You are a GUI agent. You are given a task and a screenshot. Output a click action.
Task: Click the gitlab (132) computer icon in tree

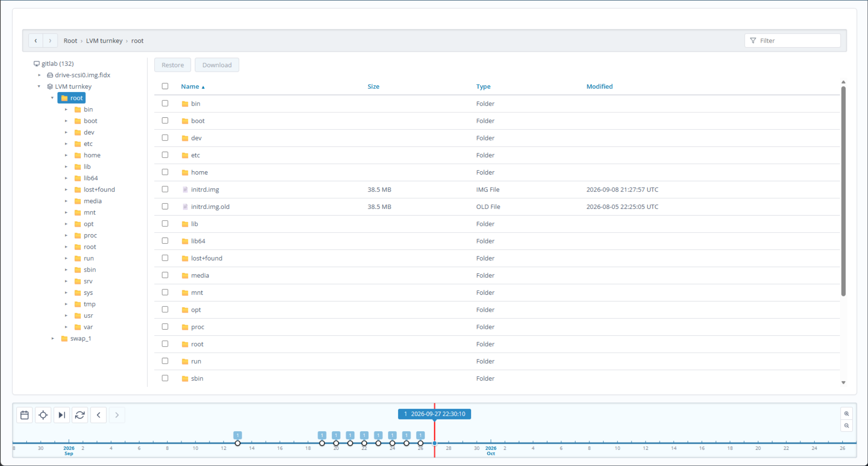[x=36, y=63]
